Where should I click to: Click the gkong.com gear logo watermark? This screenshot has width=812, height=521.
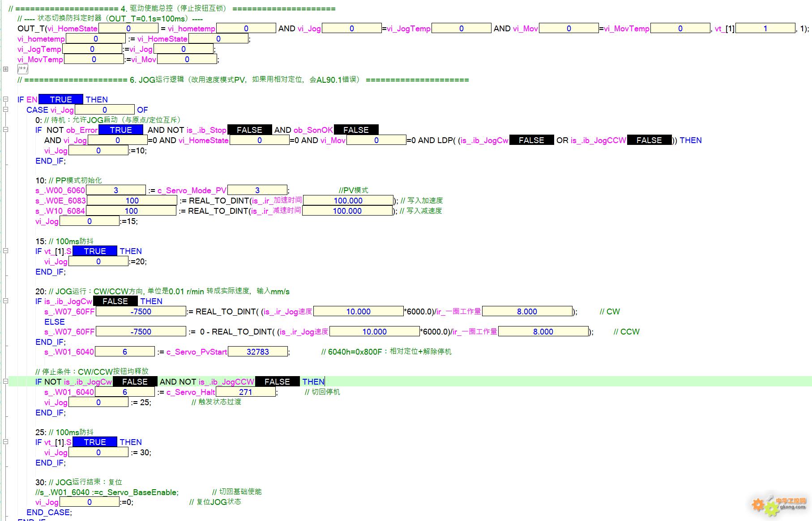pyautogui.click(x=780, y=505)
